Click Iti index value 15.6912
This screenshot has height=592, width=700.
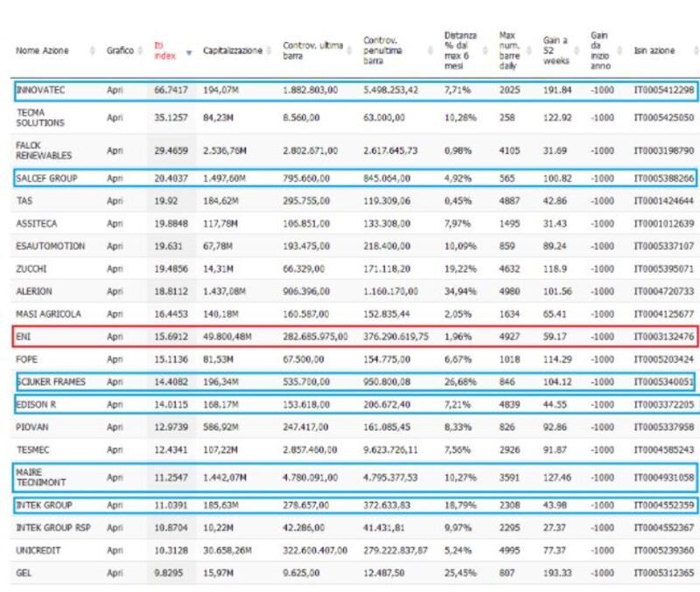point(171,337)
